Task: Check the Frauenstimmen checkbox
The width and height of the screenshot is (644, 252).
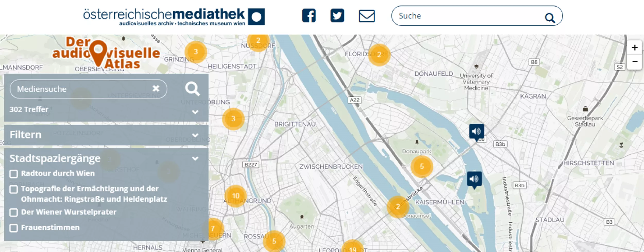Action: 13,227
